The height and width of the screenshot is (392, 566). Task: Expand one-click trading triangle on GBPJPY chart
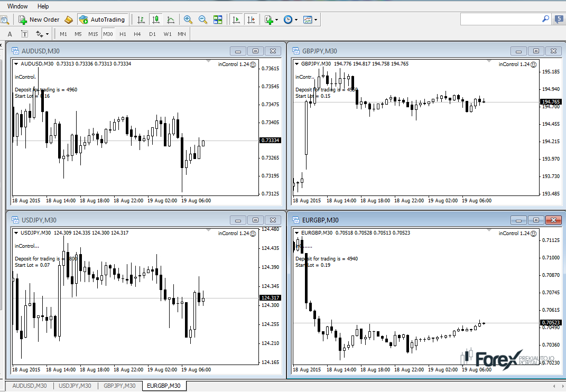[296, 64]
